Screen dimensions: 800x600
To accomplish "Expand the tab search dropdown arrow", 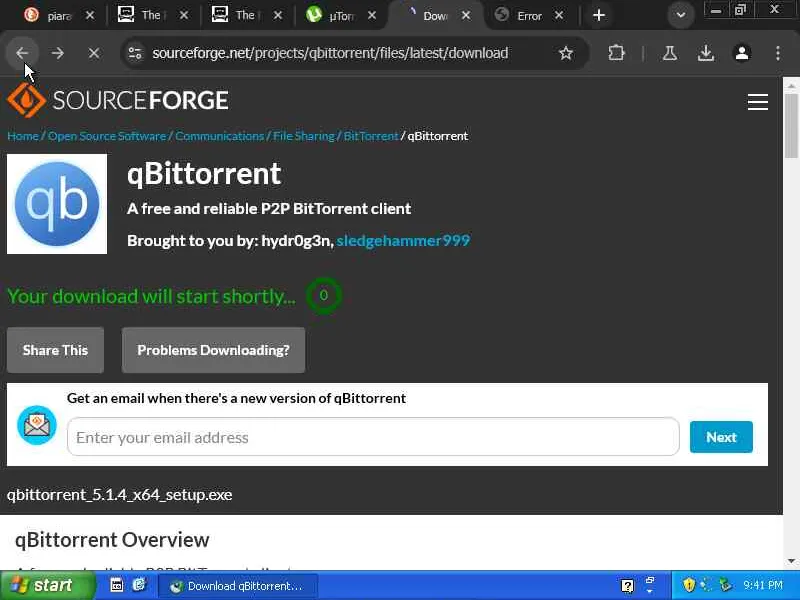I will click(x=681, y=15).
